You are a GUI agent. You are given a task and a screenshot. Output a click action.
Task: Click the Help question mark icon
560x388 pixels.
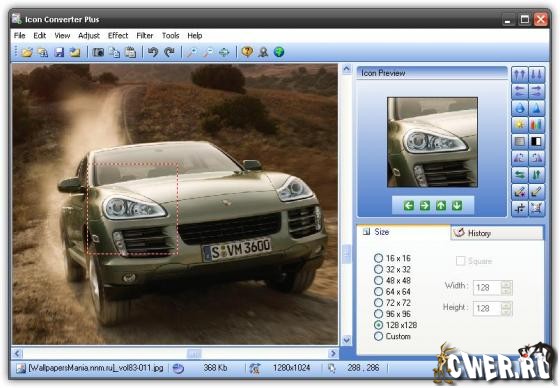(x=247, y=52)
